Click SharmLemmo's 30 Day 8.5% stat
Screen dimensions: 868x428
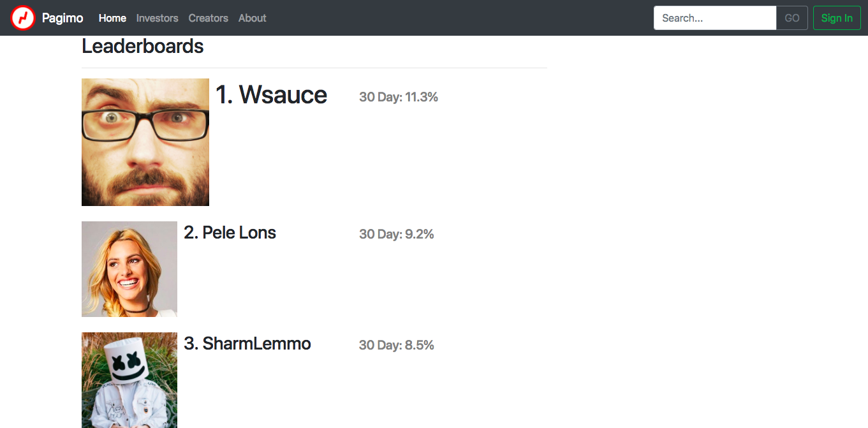pyautogui.click(x=396, y=345)
